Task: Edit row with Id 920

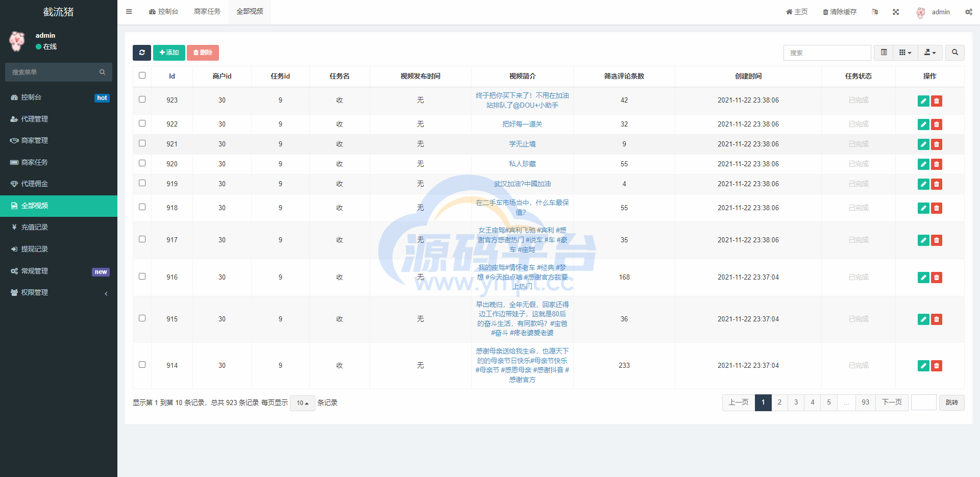Action: (x=923, y=164)
